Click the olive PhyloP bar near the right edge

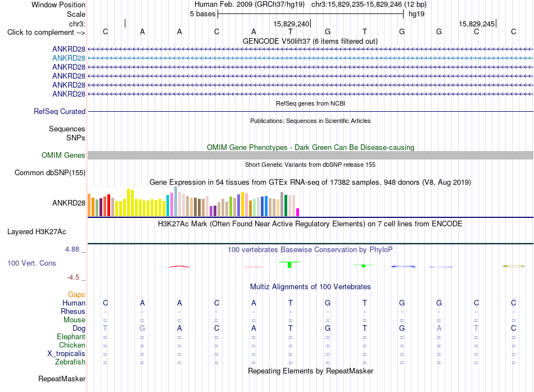(514, 266)
